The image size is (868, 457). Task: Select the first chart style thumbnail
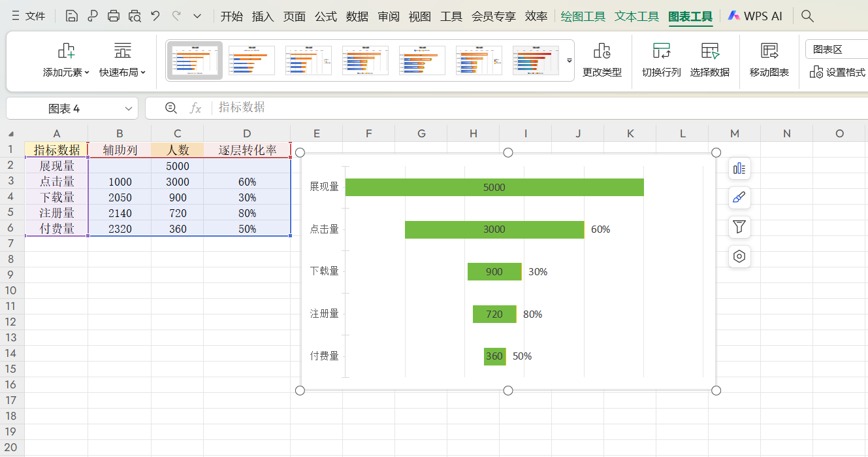pyautogui.click(x=194, y=60)
